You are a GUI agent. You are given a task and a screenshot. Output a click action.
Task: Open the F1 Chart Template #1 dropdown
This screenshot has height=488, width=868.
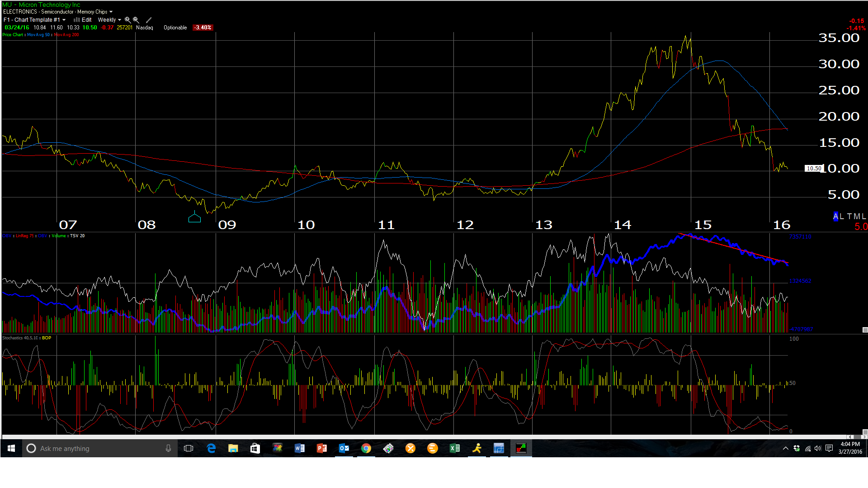(34, 20)
